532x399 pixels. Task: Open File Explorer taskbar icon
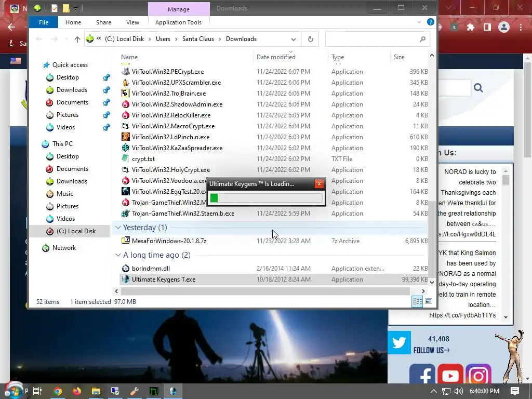point(96,391)
